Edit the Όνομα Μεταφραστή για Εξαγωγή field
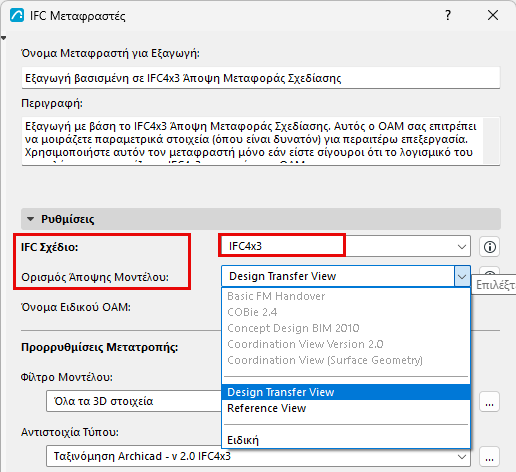The width and height of the screenshot is (516, 472). tap(261, 78)
